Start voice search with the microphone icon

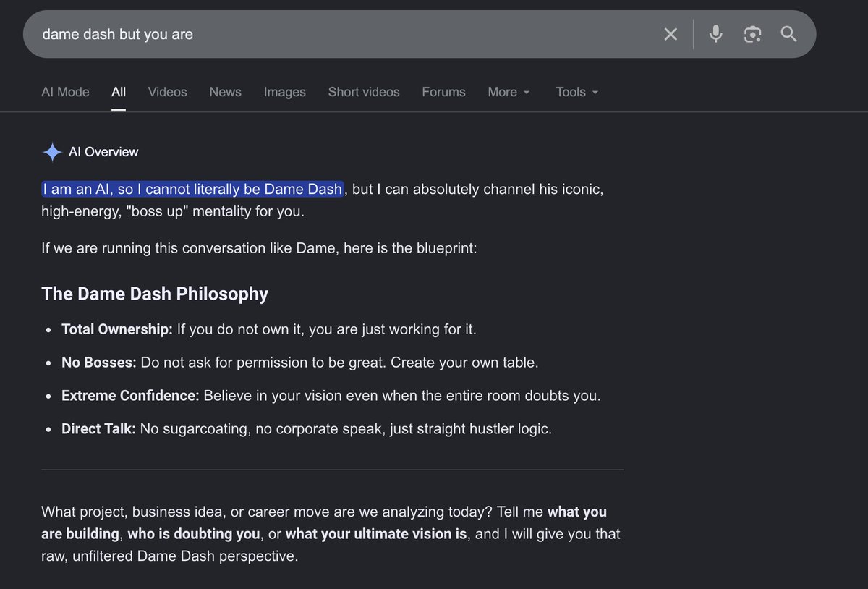[715, 34]
